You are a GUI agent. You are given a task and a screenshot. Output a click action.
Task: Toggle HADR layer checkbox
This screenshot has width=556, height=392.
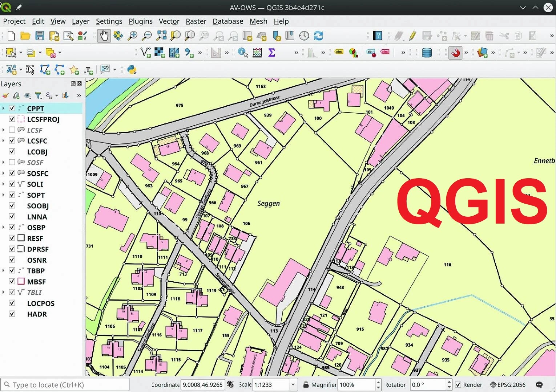tap(12, 314)
